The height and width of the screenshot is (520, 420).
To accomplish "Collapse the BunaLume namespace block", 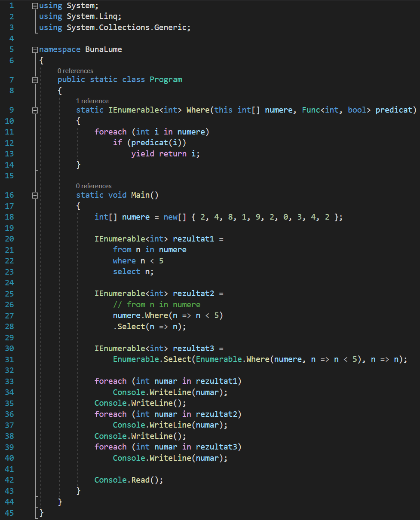I will coord(35,49).
